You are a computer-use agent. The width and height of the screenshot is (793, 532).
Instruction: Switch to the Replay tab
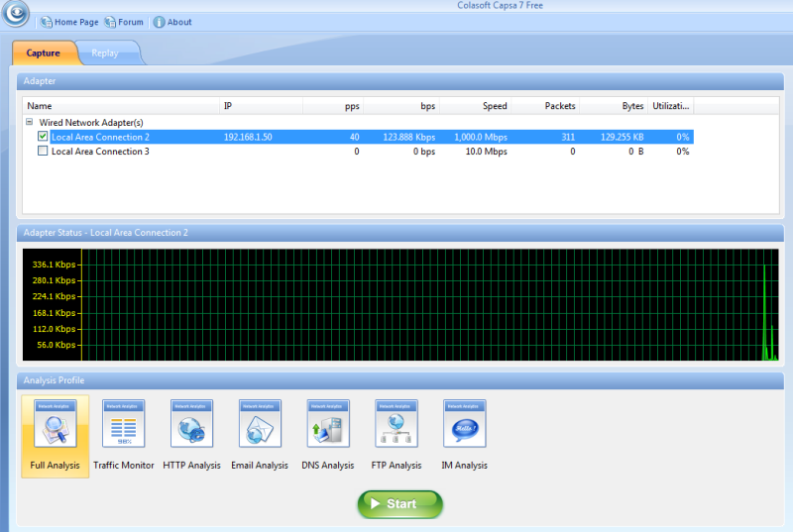(x=105, y=53)
